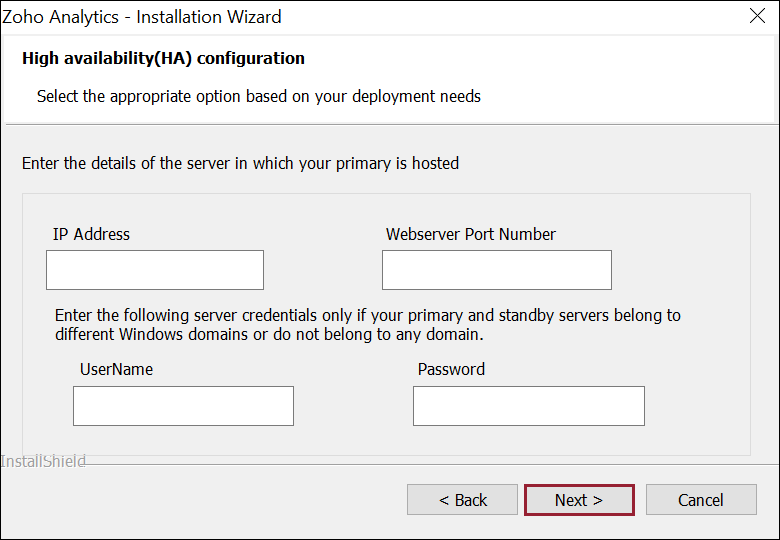The image size is (780, 540).
Task: Close the Installation Wizard window
Action: (x=757, y=16)
